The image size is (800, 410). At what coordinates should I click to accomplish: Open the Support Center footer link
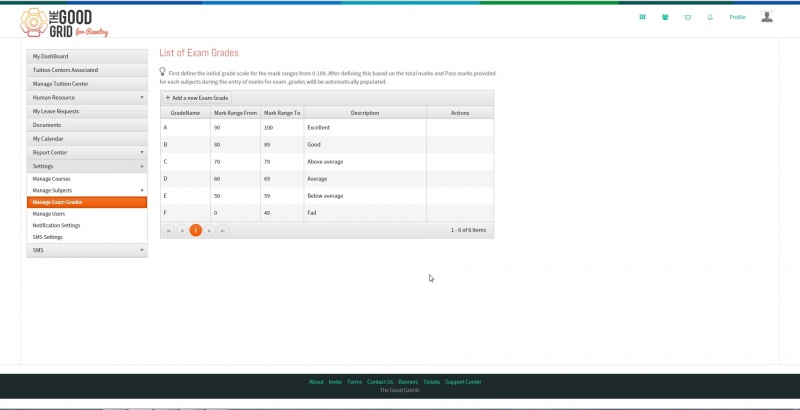[463, 382]
